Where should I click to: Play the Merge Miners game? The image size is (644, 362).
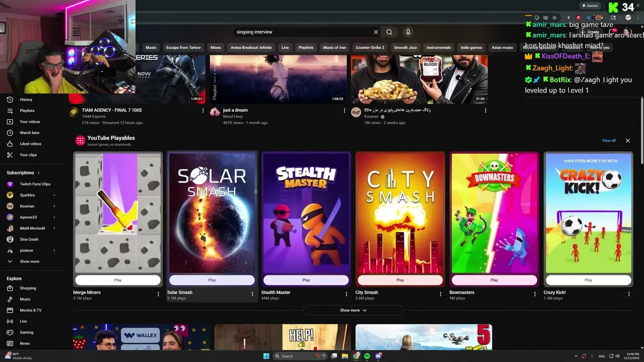[118, 280]
